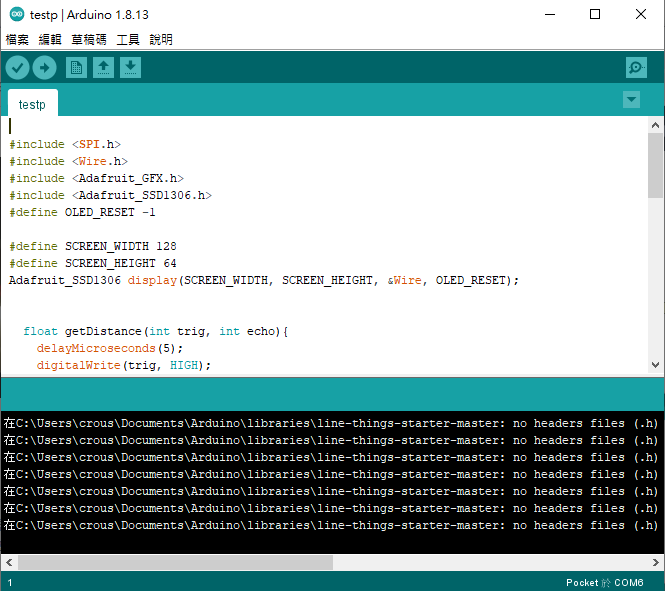Click editor scrollbar up arrow

click(655, 125)
